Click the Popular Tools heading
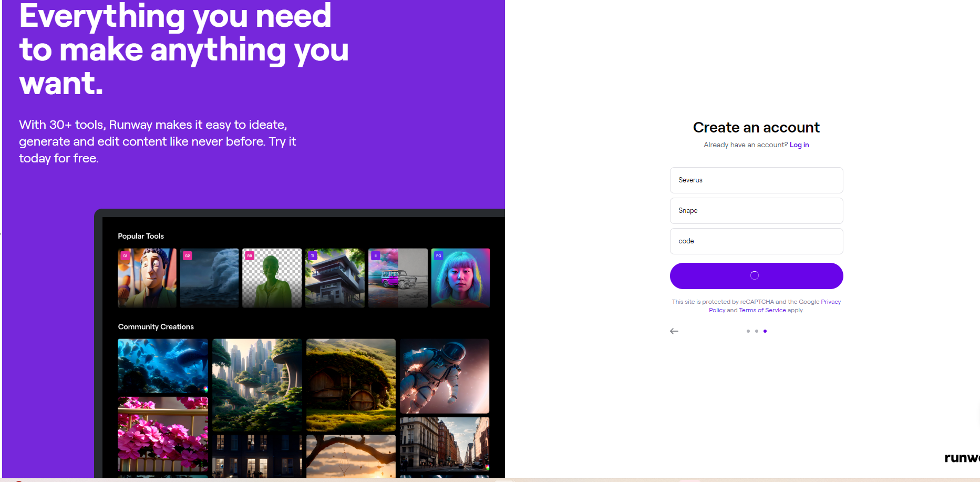The image size is (980, 482). 141,237
